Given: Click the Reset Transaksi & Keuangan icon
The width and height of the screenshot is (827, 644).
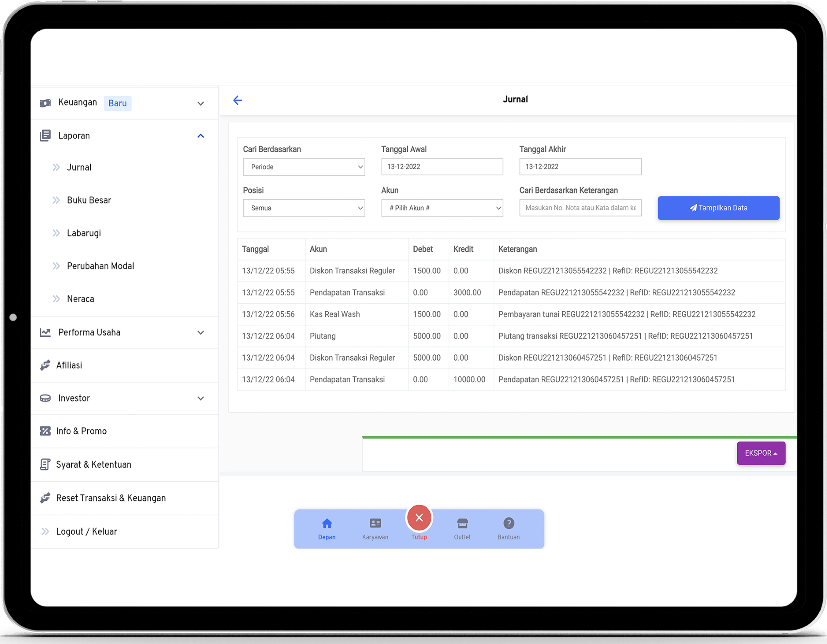Looking at the screenshot, I should pos(45,498).
